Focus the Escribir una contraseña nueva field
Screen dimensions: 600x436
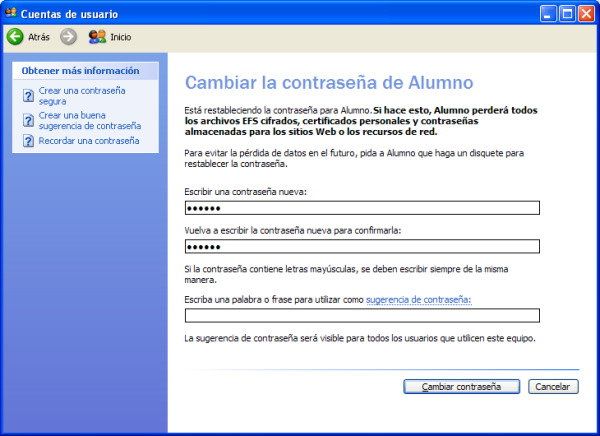click(362, 208)
